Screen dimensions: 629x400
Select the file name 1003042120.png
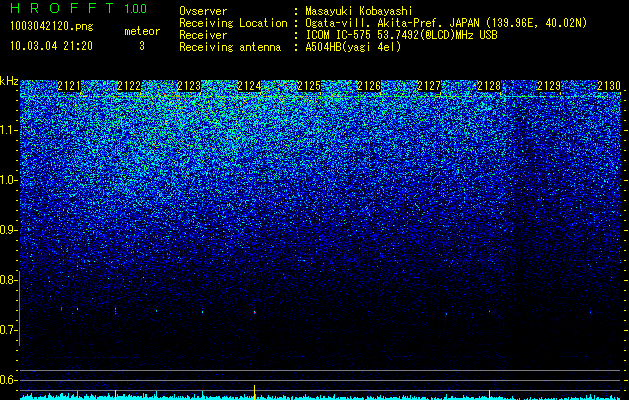click(x=52, y=26)
